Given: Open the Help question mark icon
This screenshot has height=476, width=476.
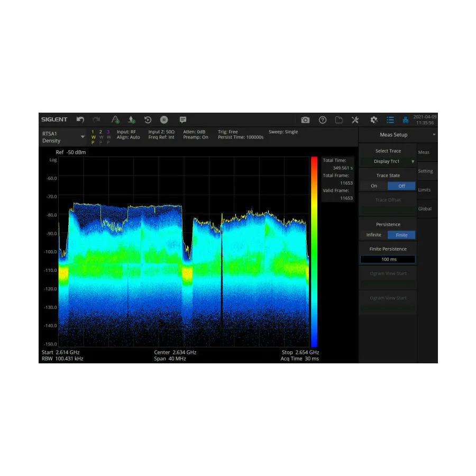Looking at the screenshot, I should [323, 120].
